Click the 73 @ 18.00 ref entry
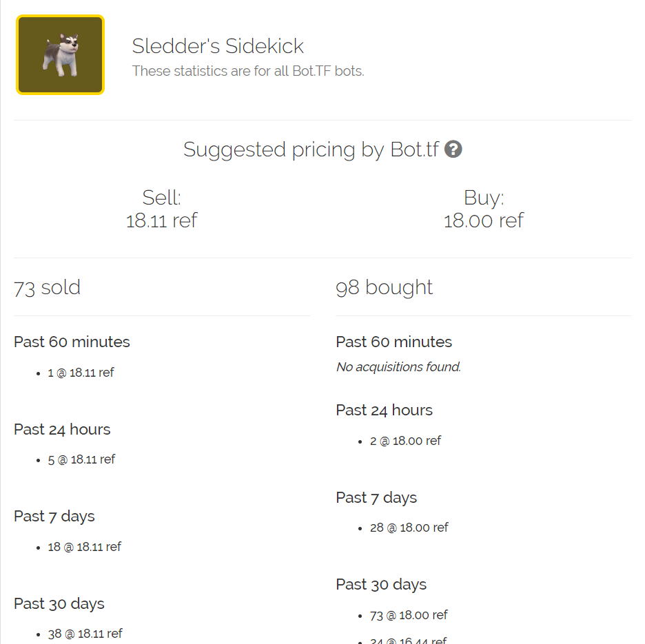Image resolution: width=645 pixels, height=644 pixels. coord(409,615)
